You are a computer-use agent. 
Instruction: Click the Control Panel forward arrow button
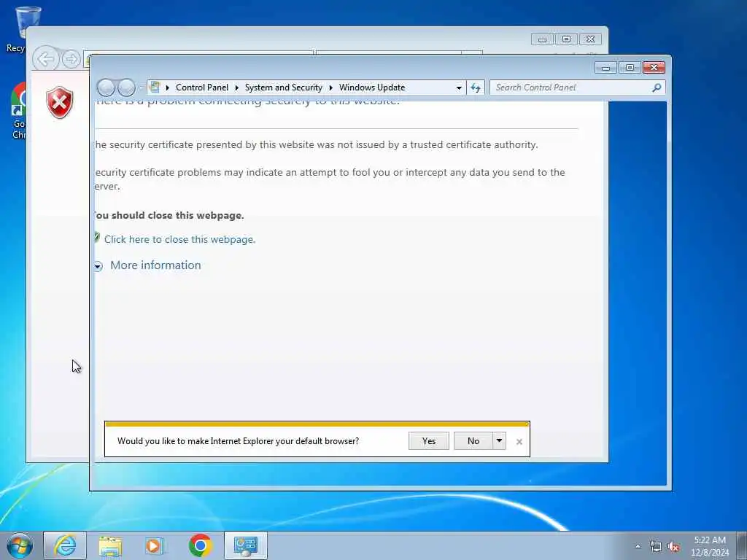[x=126, y=87]
